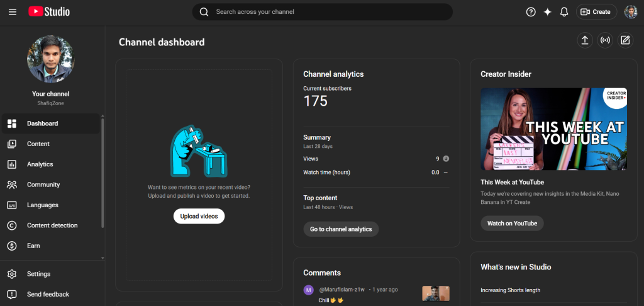Open Languages in the sidebar
Viewport: 644px width, 306px height.
[51, 205]
